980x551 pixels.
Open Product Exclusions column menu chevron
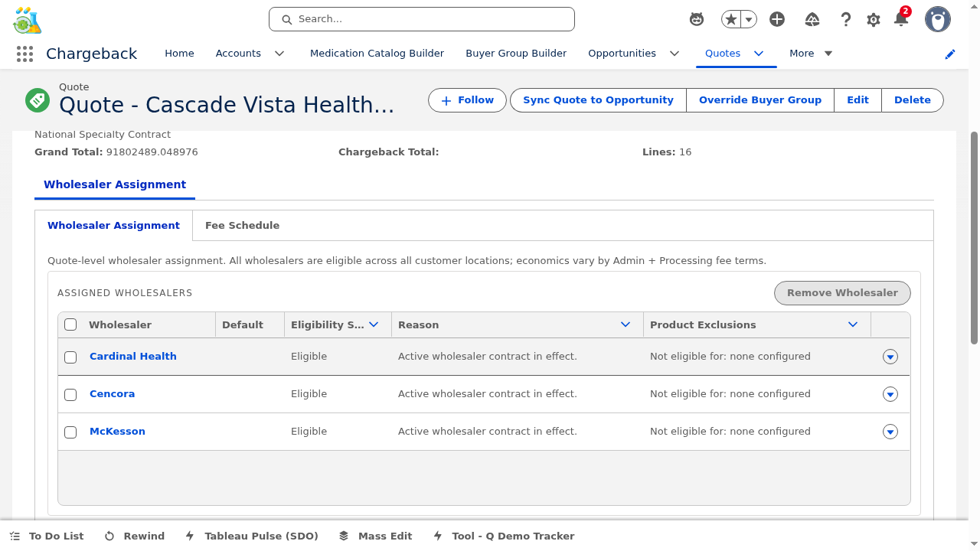click(853, 324)
